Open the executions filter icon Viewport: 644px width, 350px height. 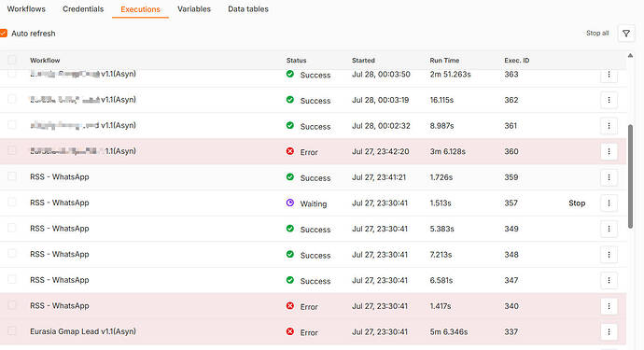click(626, 34)
